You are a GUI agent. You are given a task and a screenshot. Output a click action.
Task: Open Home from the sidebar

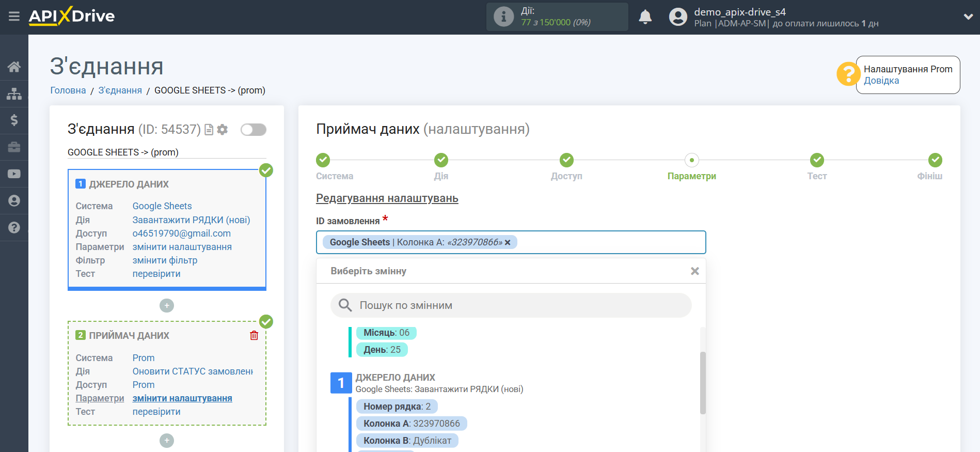pyautogui.click(x=14, y=67)
